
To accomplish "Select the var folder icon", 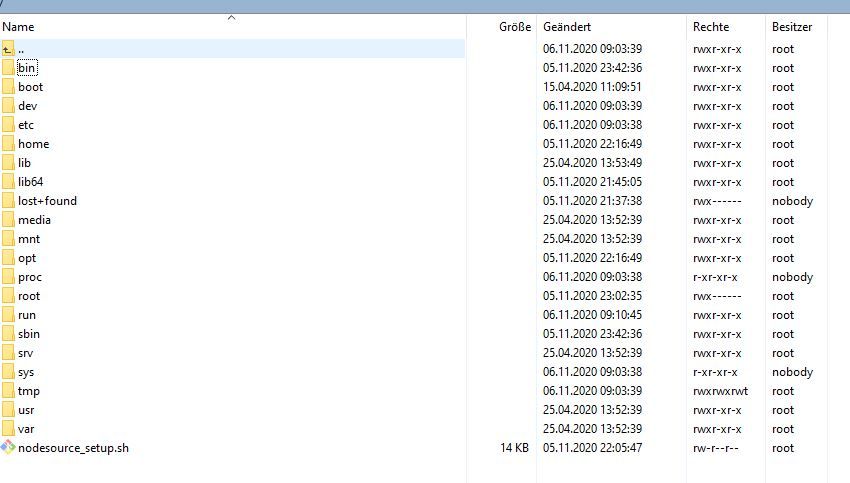I will 8,428.
